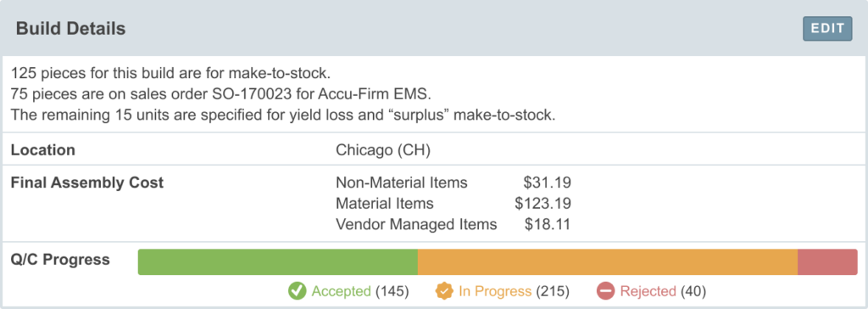This screenshot has height=309, width=868.
Task: Click the Accepted legend label
Action: click(x=341, y=291)
